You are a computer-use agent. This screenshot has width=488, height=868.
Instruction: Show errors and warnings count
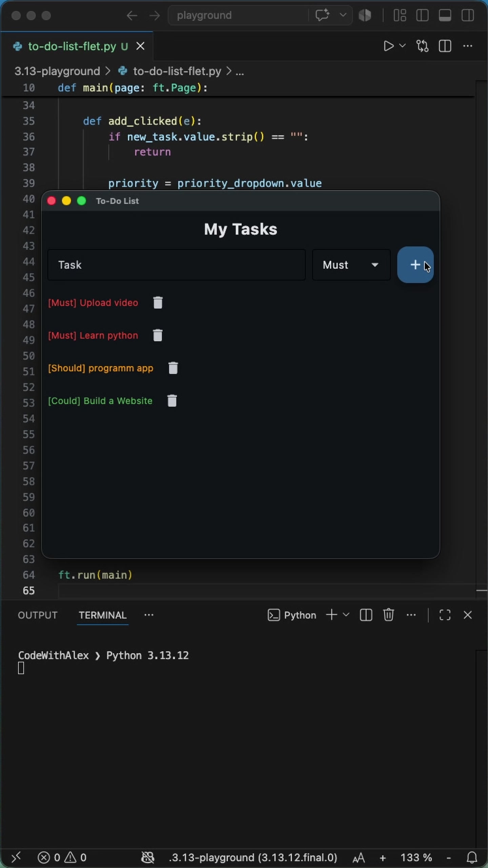coord(62,857)
